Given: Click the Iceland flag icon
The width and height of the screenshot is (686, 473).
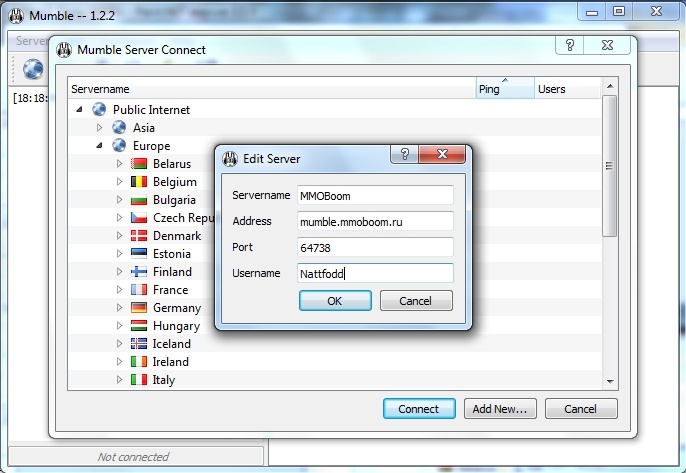Looking at the screenshot, I should pyautogui.click(x=139, y=343).
